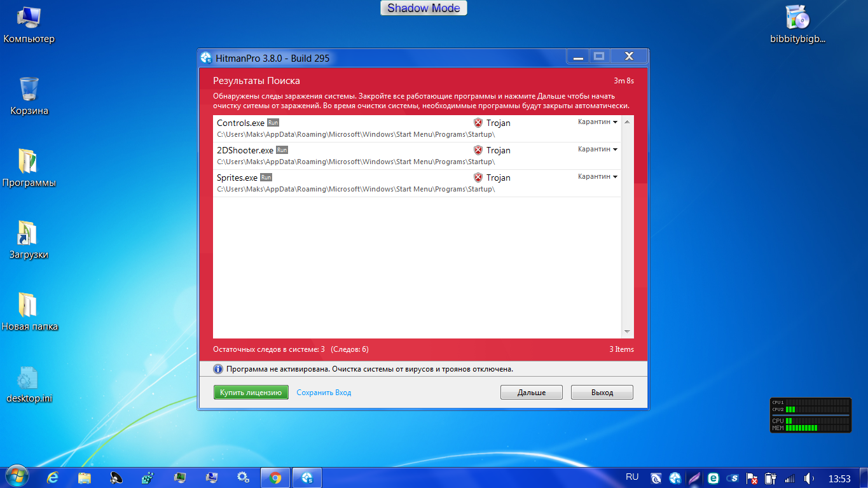Click the Купить лицензию button
Screen dimensions: 868x488
click(x=251, y=393)
